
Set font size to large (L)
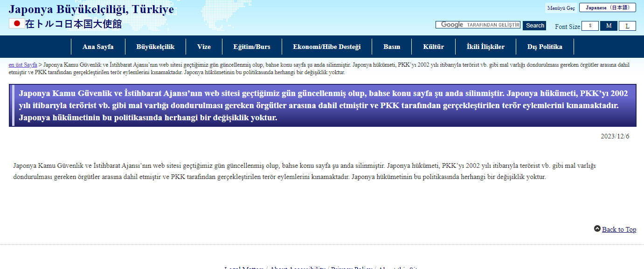point(627,26)
